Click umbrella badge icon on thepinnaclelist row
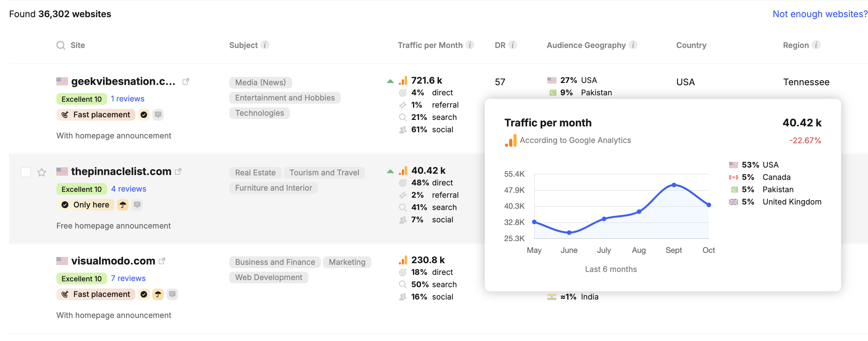 [123, 205]
